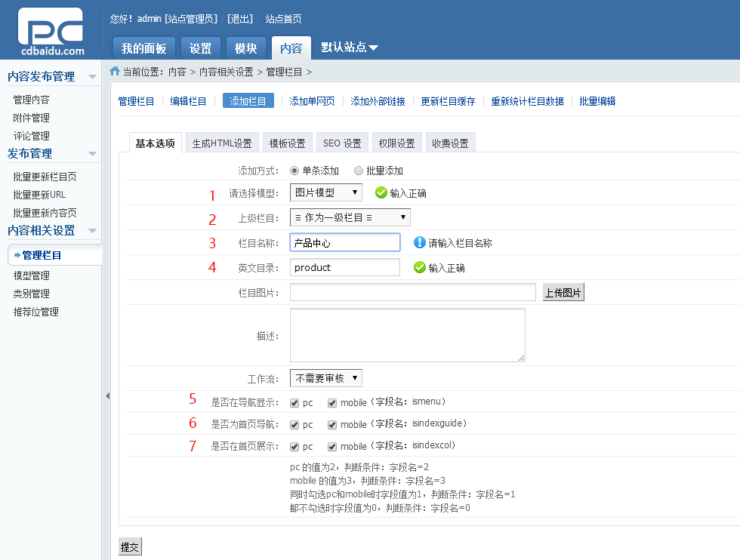Viewport: 740px width, 560px height.
Task: Open 批量更新URL in the sidebar
Action: coord(39,195)
